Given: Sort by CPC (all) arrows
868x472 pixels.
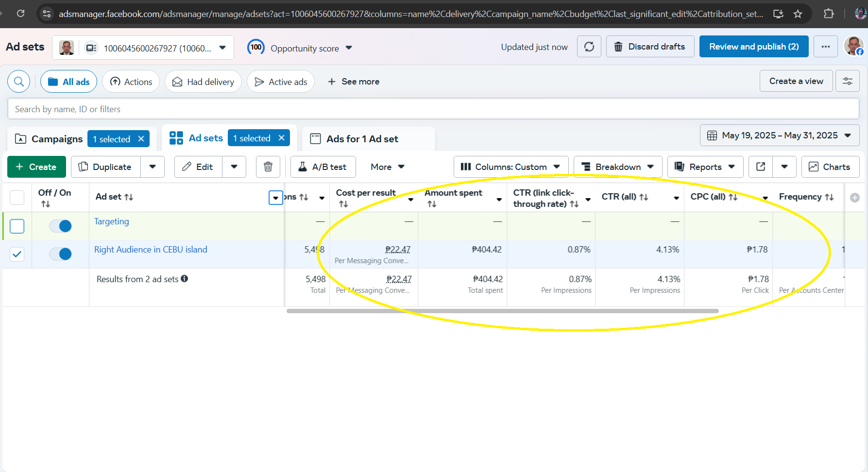Looking at the screenshot, I should pos(733,197).
